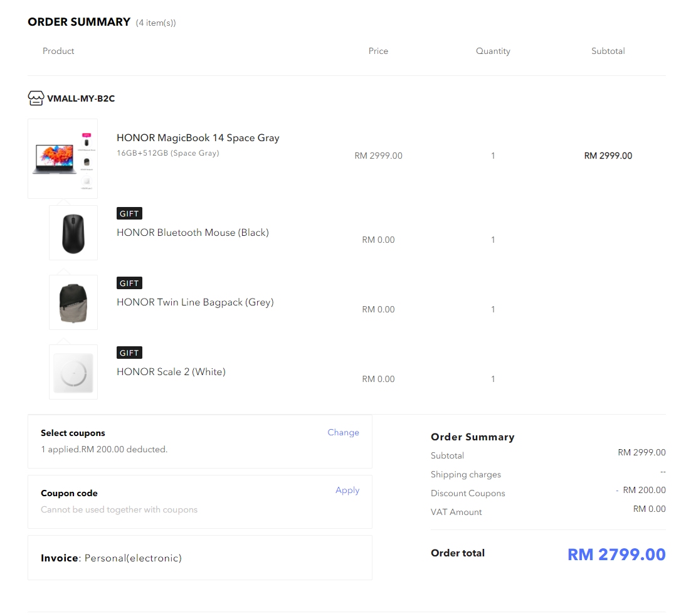Open the HONOR MagicBook 14 Space Gray title

(198, 138)
